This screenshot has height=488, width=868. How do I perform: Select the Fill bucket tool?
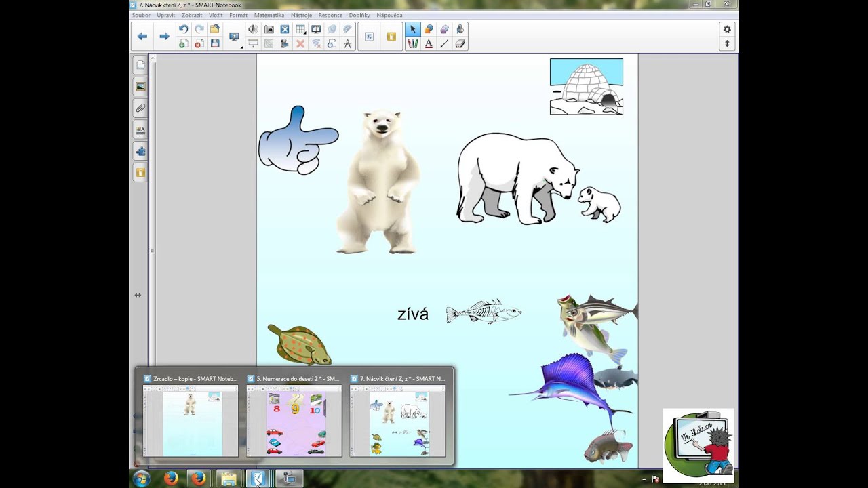coord(460,29)
